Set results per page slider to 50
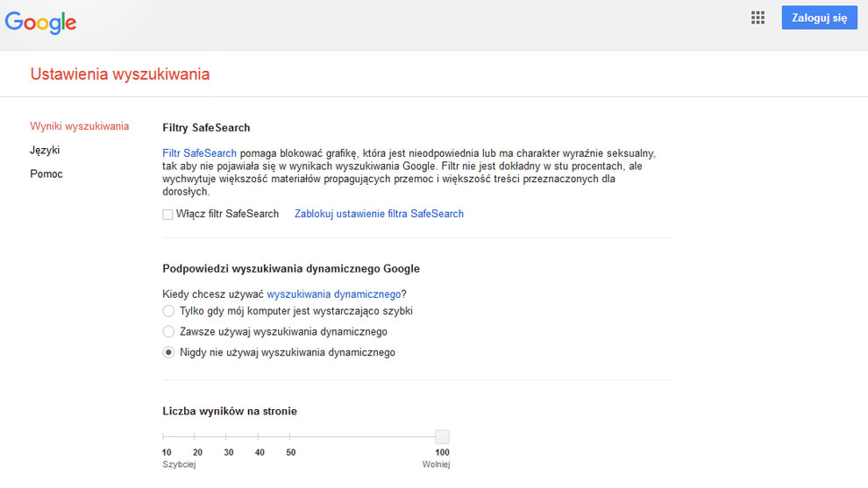This screenshot has height=488, width=868. 289,436
